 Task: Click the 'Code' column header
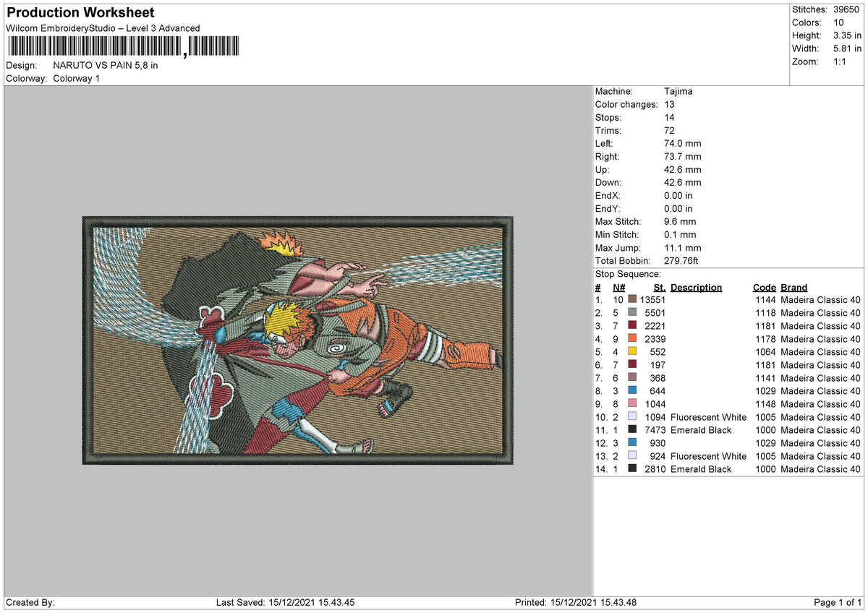[x=764, y=287]
